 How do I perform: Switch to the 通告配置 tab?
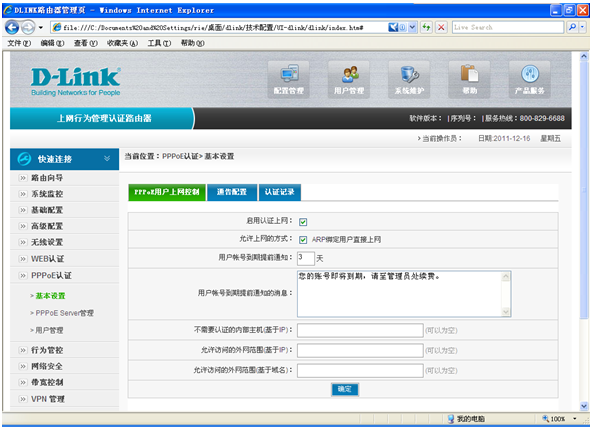[x=232, y=192]
